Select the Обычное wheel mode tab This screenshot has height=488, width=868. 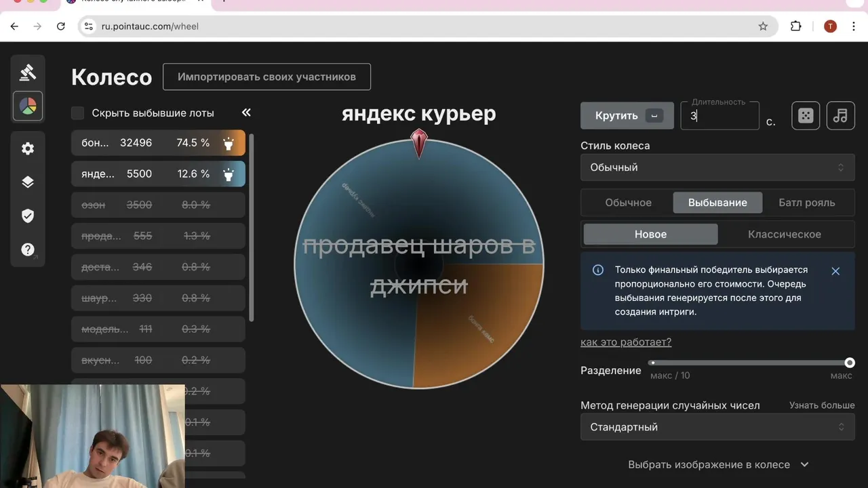pyautogui.click(x=628, y=203)
